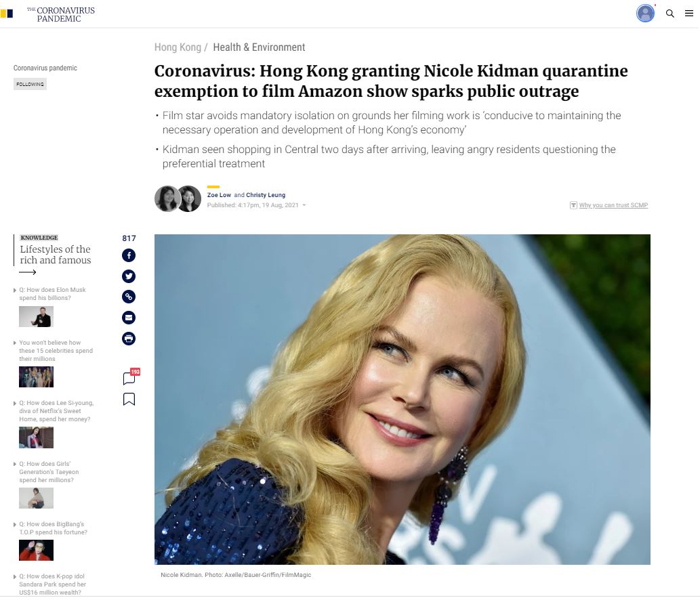Open hamburger menu
700x600 pixels.
tap(689, 14)
